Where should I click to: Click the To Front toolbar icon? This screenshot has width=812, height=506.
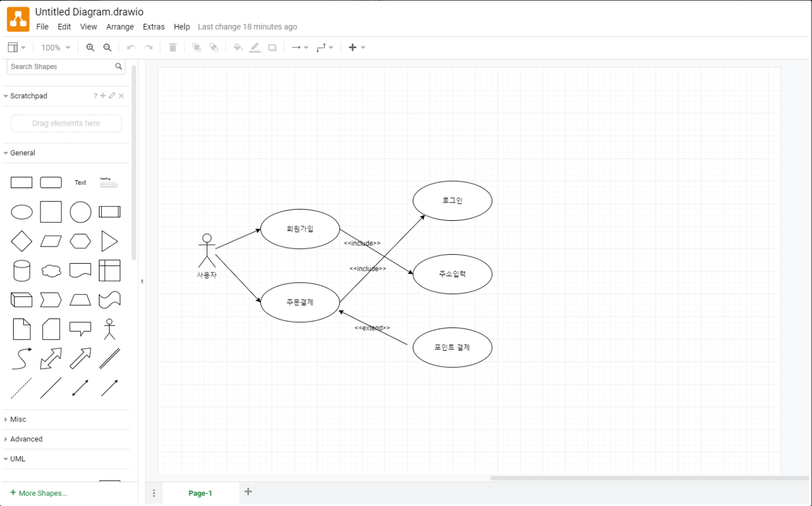(x=197, y=47)
